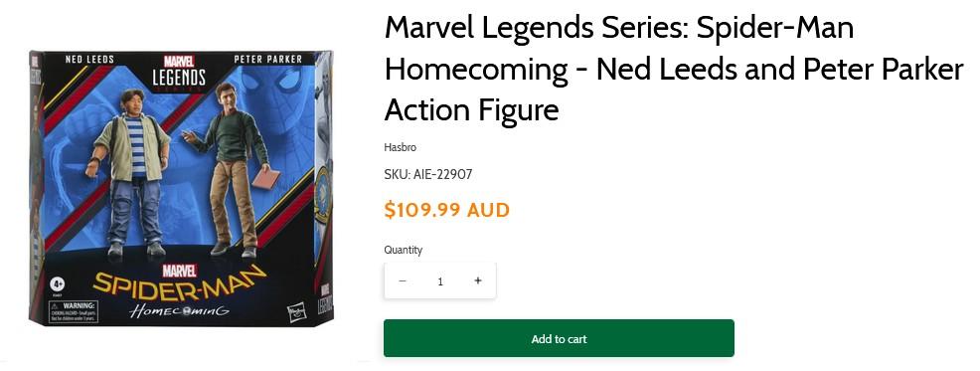Click the NED LEEDS name on box header
This screenshot has height=371, width=980.
tap(89, 60)
